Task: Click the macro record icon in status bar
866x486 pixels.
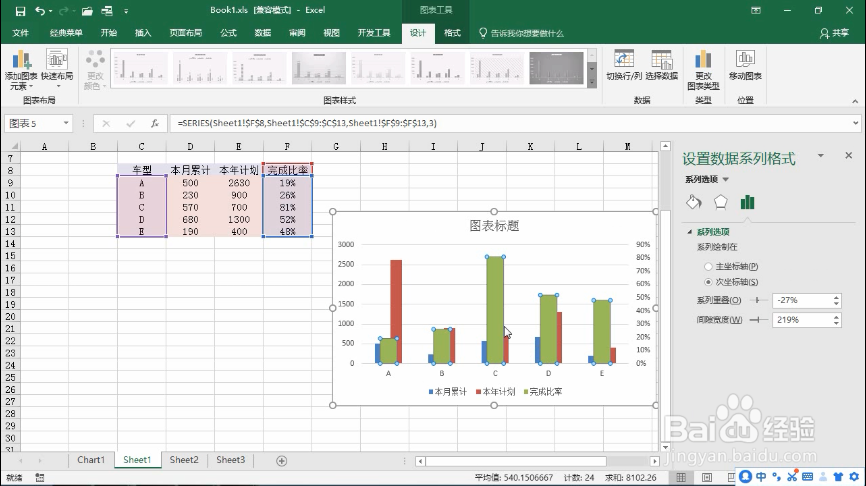Action: (x=40, y=477)
